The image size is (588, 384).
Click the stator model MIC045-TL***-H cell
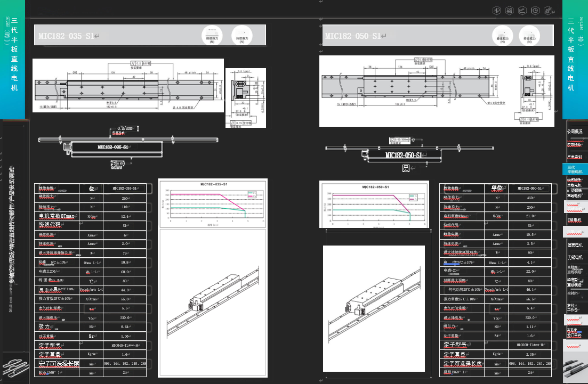(125, 345)
